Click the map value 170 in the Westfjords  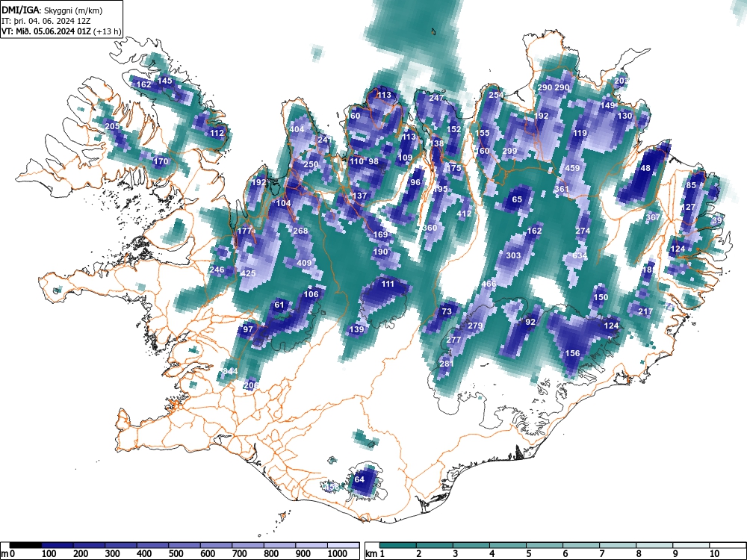pos(161,161)
